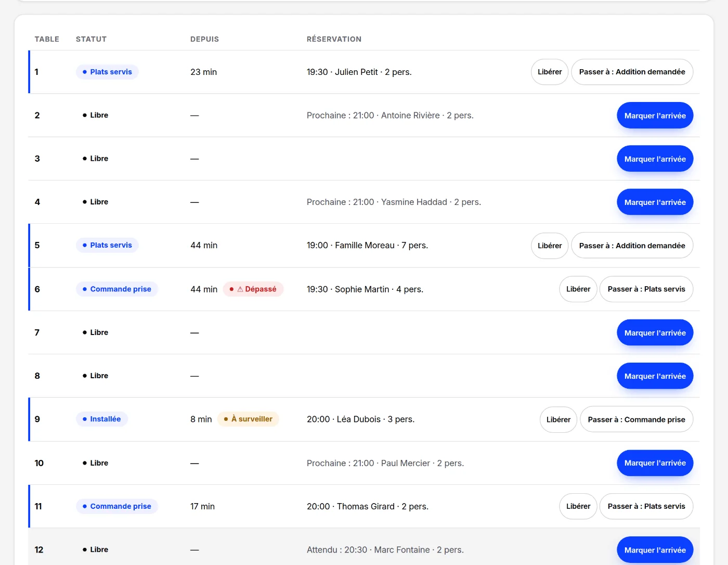This screenshot has height=565, width=728.
Task: Click the Plats servis badge on table 1
Action: point(107,72)
